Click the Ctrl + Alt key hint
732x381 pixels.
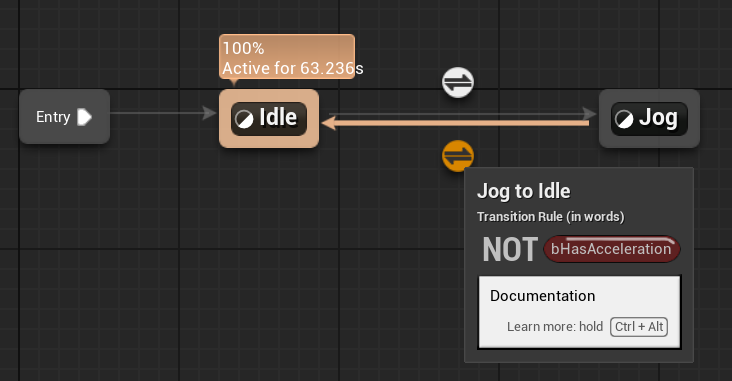point(639,326)
